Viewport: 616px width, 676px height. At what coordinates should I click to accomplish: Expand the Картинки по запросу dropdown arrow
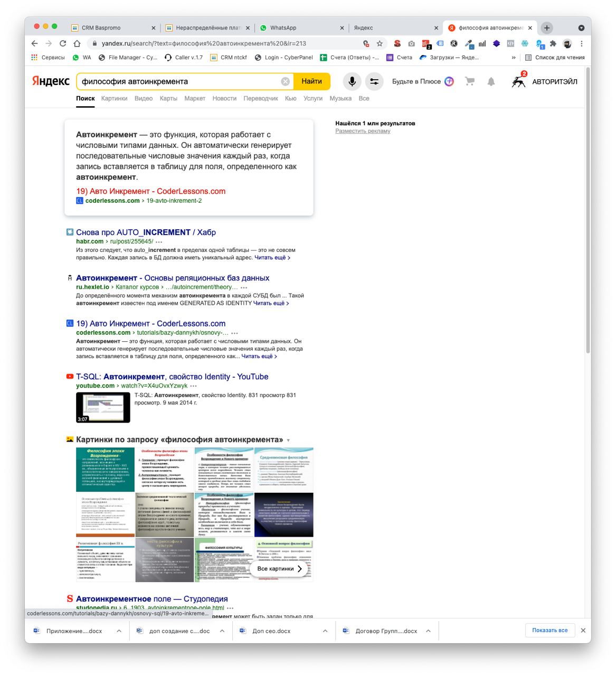288,440
